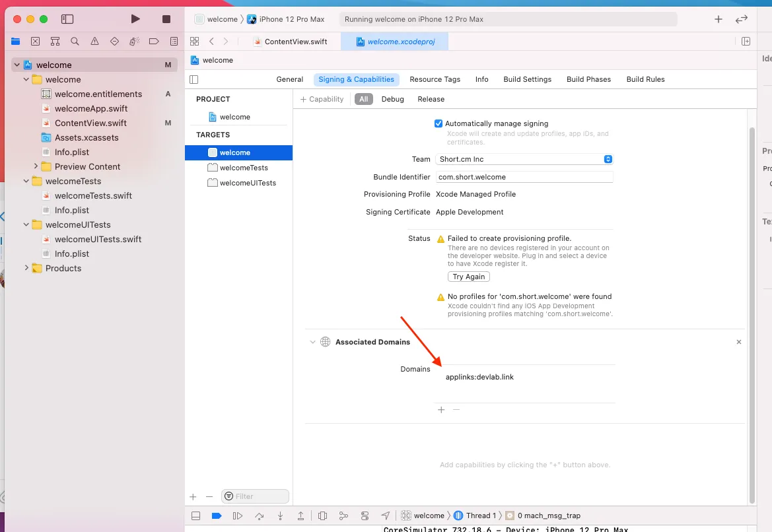Open the Info tab
Image resolution: width=772 pixels, height=532 pixels.
pyautogui.click(x=481, y=79)
